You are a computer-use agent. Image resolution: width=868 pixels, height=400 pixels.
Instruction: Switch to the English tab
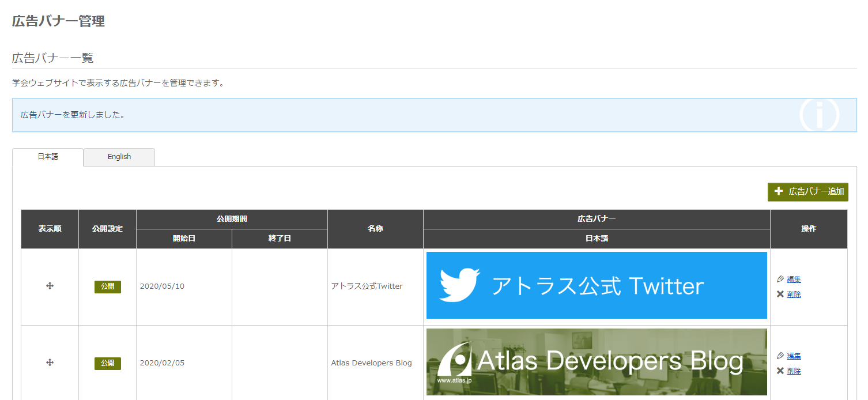coord(119,157)
